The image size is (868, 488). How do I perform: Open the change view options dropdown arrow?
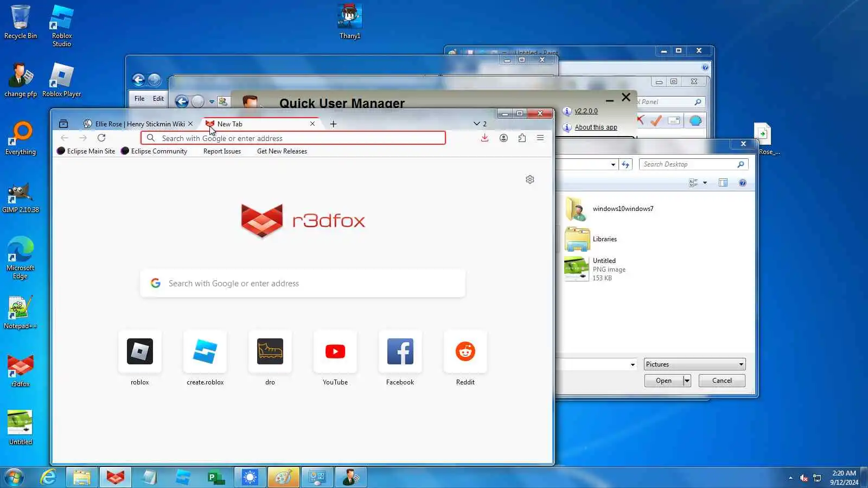(x=705, y=183)
